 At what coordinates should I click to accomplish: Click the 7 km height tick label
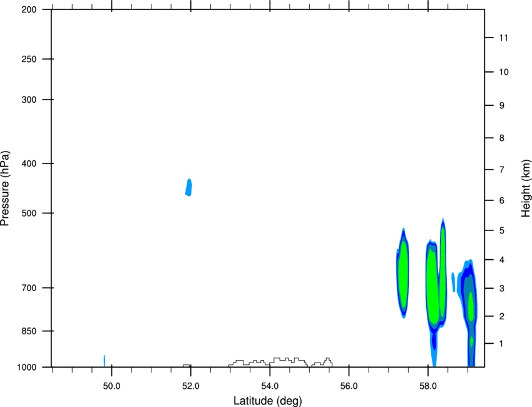click(502, 170)
